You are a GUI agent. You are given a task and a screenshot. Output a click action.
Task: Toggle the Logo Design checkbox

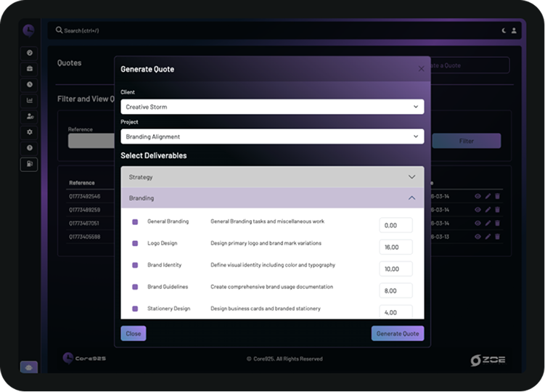coord(135,244)
